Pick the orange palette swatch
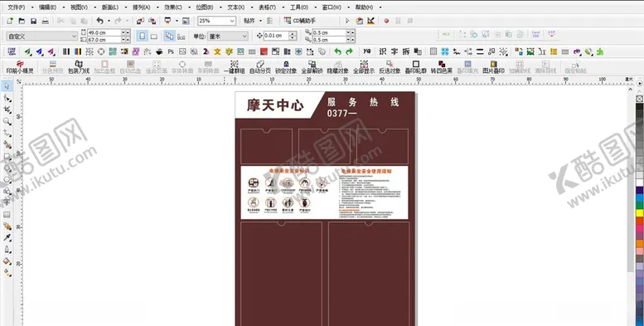Screen dimensions: 644x326 click(x=640, y=243)
